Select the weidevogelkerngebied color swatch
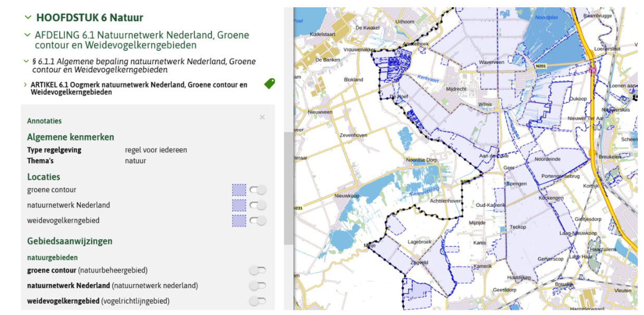644x315 pixels. coord(239,221)
